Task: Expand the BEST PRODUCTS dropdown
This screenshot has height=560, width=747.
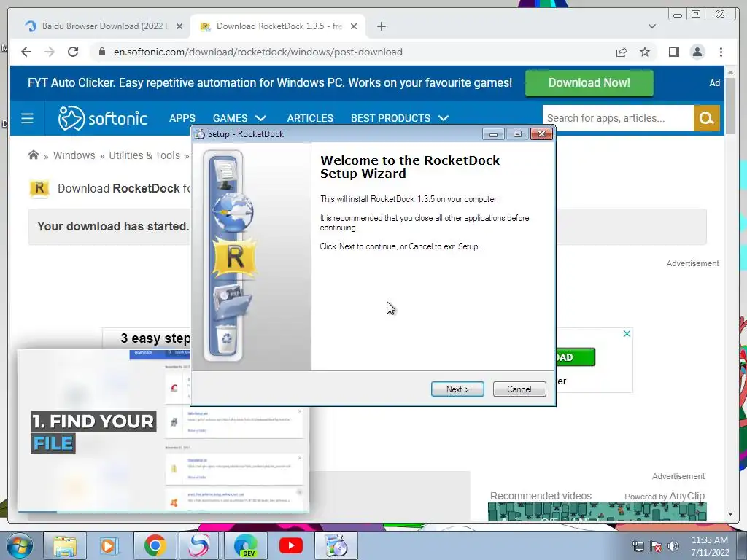Action: [400, 118]
